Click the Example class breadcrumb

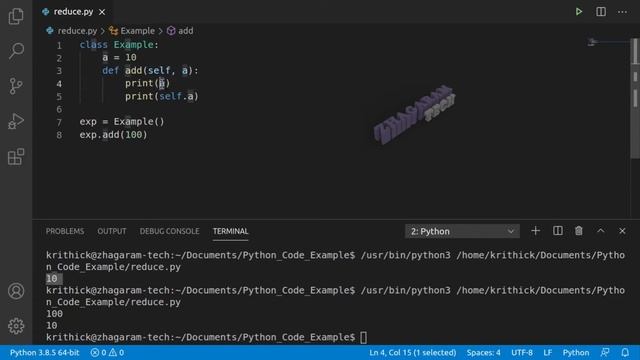tap(132, 31)
